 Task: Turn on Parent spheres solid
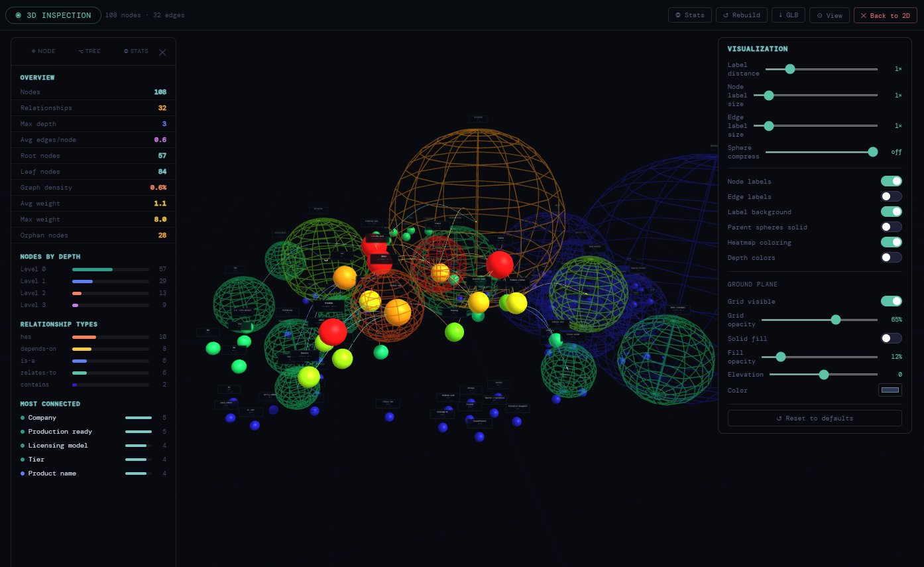(x=892, y=226)
